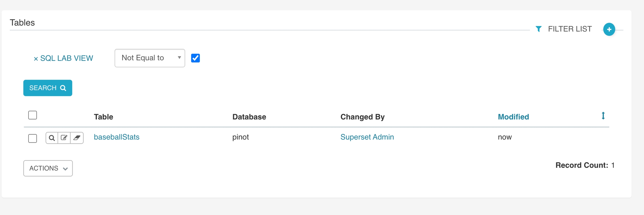
Task: Select the baseballStats row checkbox
Action: click(x=33, y=138)
